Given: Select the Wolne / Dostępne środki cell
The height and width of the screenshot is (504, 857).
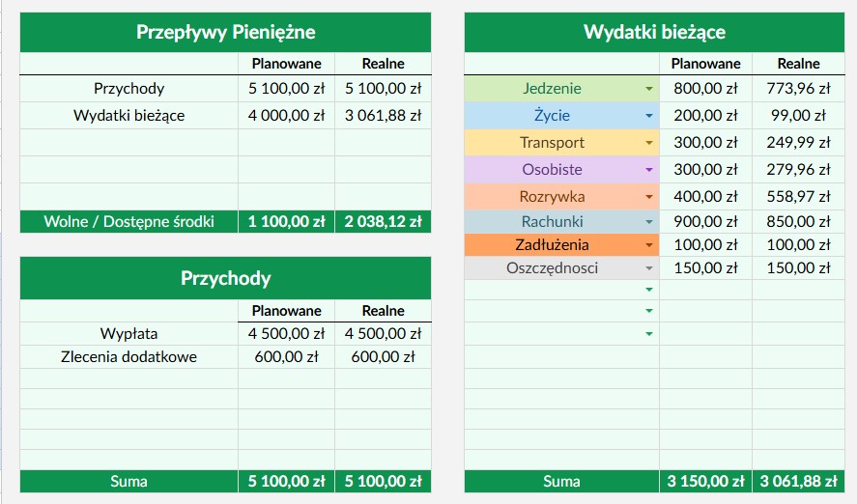Looking at the screenshot, I should point(129,221).
